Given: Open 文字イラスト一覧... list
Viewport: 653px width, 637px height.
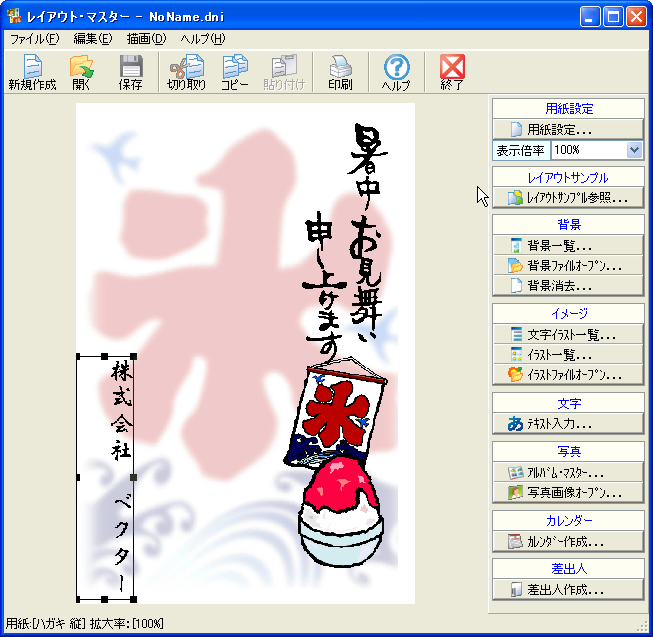Looking at the screenshot, I should click(x=568, y=334).
